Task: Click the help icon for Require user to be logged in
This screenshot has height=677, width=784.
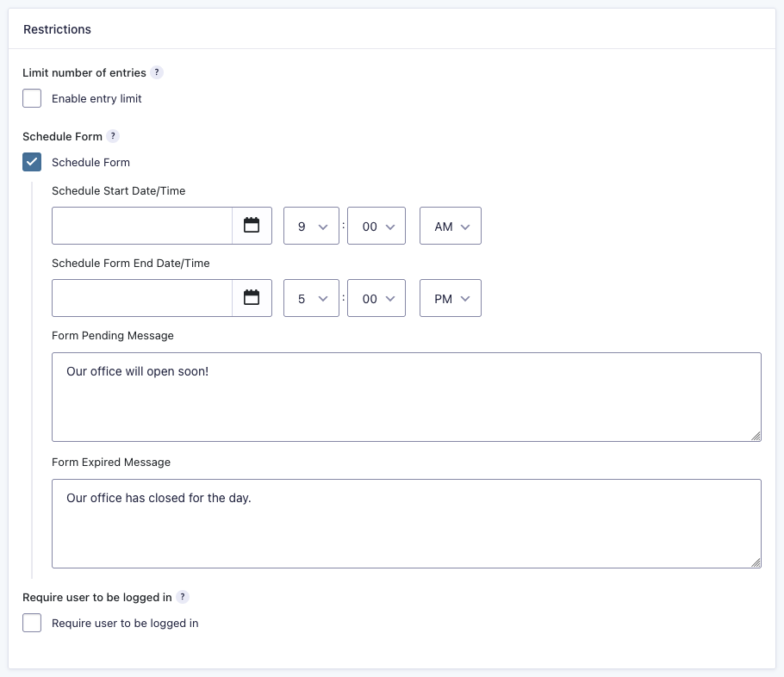Action: (x=182, y=596)
